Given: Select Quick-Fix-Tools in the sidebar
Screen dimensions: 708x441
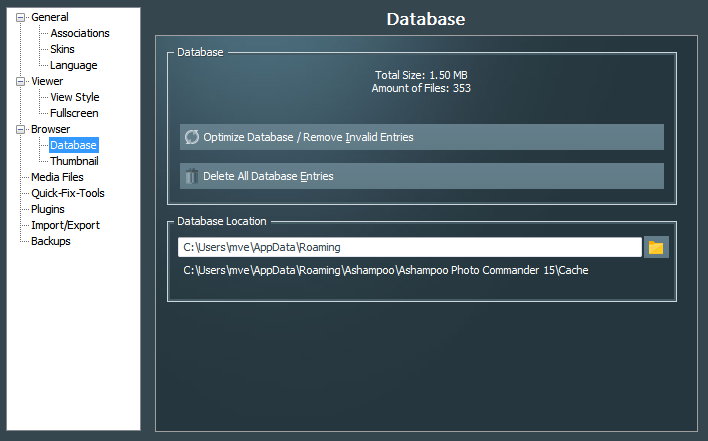Looking at the screenshot, I should coord(68,193).
